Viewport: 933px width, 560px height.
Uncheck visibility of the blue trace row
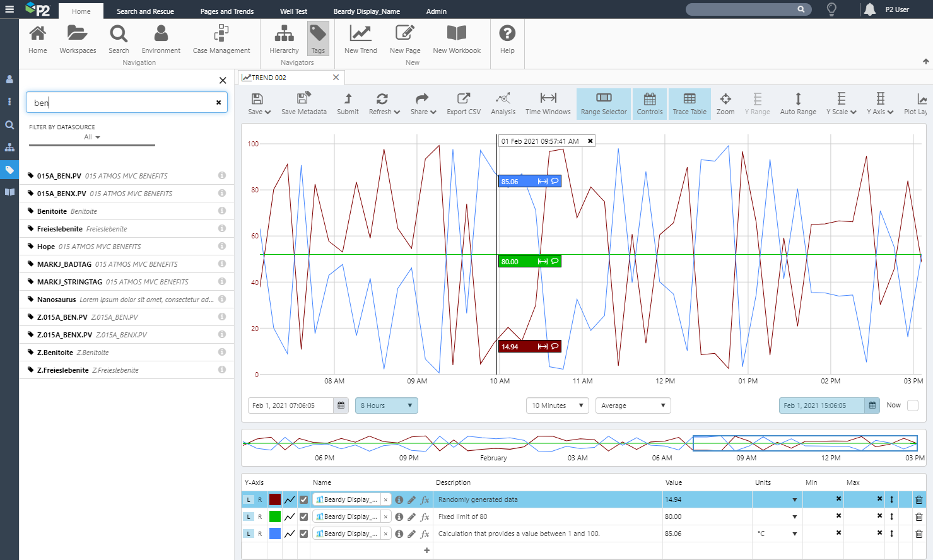[x=303, y=534]
